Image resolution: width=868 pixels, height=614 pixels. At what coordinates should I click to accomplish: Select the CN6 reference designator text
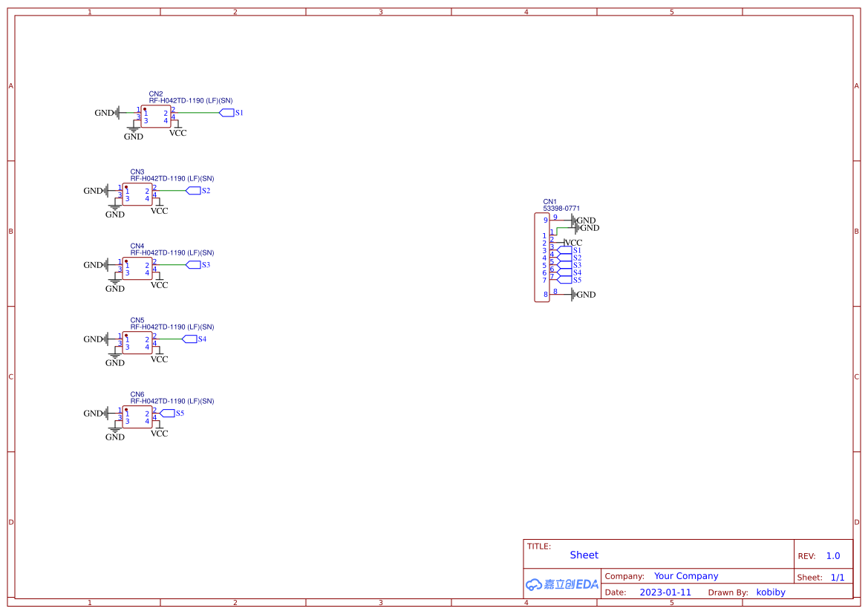137,393
